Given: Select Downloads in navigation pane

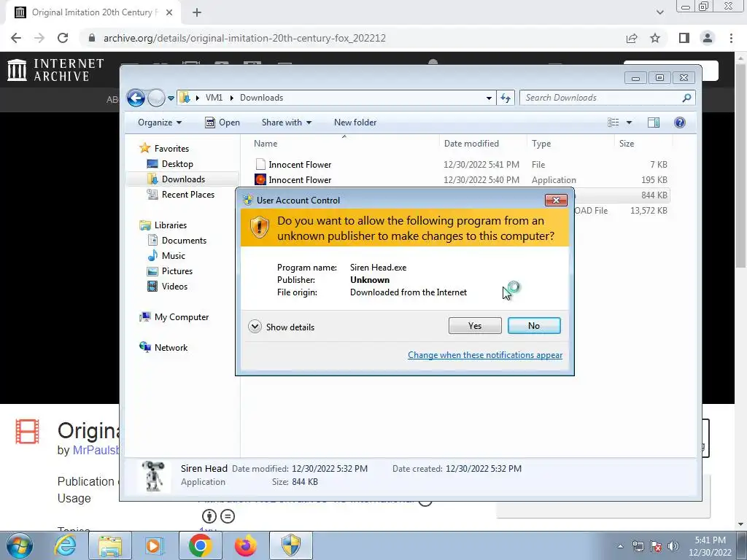Looking at the screenshot, I should click(x=177, y=179).
